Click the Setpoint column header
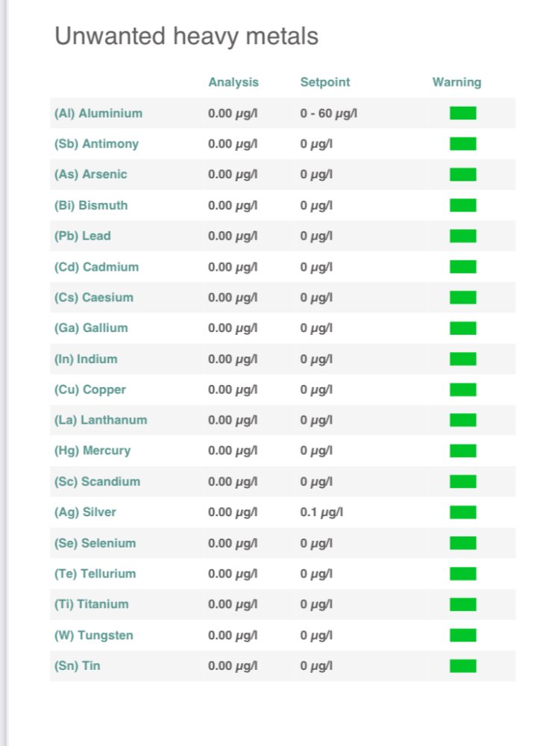Image resolution: width=560 pixels, height=746 pixels. click(x=324, y=82)
